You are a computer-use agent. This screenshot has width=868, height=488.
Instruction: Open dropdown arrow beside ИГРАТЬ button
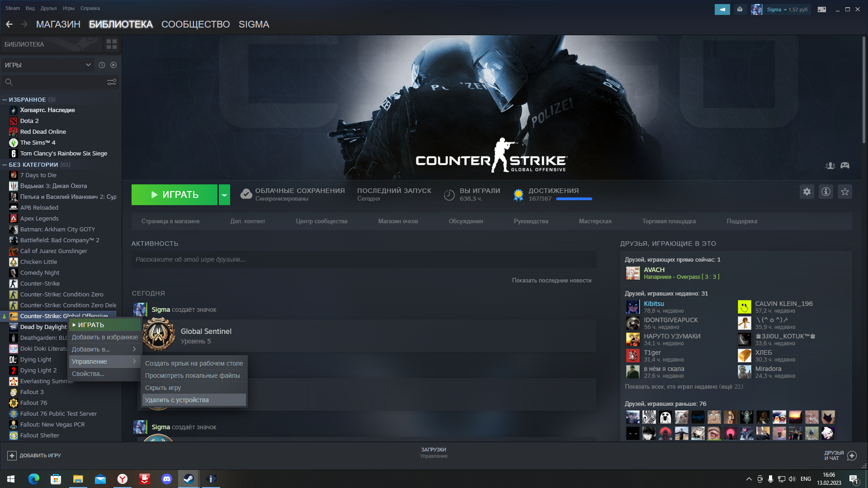click(x=224, y=195)
